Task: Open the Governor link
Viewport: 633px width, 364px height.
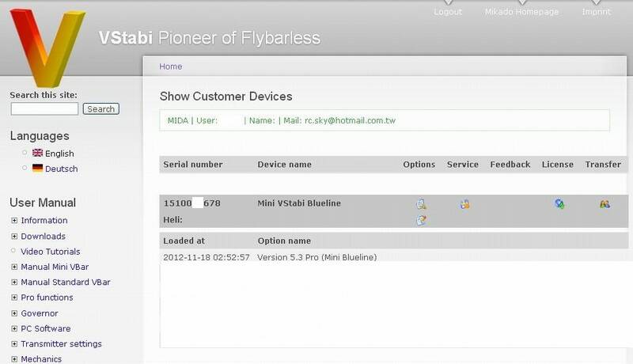Action: tap(39, 313)
